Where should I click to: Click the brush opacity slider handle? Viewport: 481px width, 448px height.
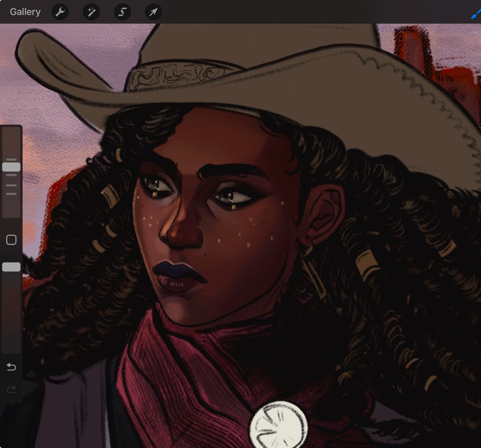point(11,267)
